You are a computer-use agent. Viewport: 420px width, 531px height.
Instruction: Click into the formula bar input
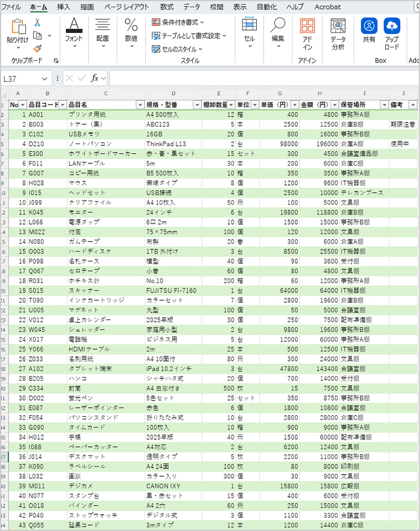[264, 79]
